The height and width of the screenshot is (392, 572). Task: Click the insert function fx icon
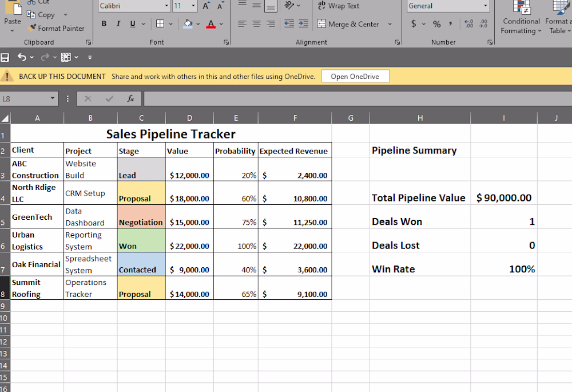pos(130,98)
